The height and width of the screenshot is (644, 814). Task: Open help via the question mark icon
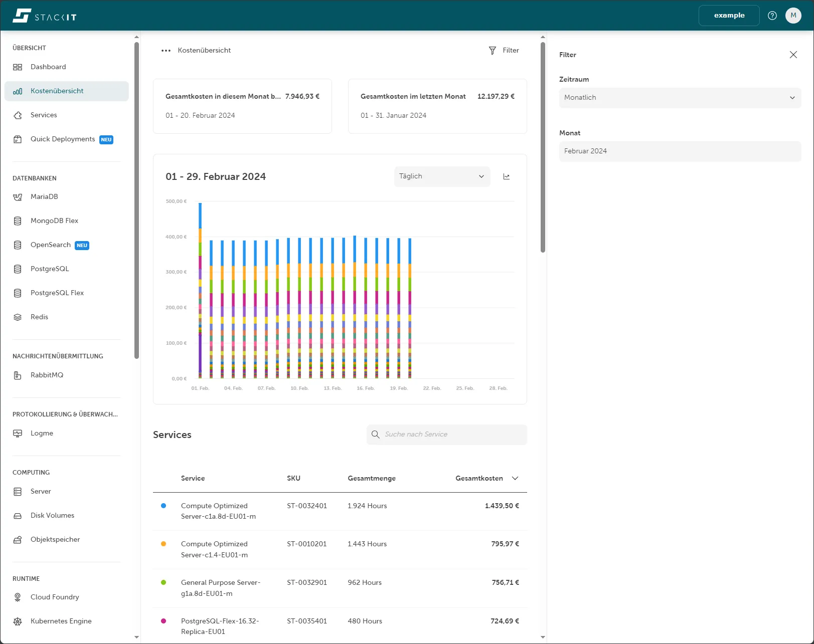click(x=772, y=16)
